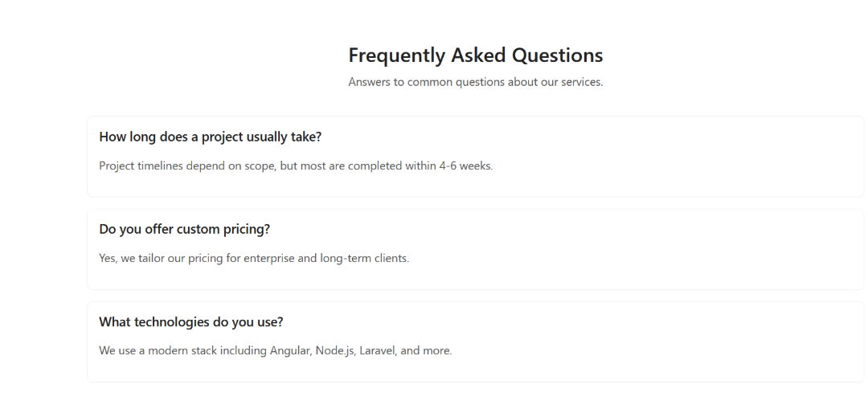The height and width of the screenshot is (417, 868).
Task: Expand "How long does a project usually take?"
Action: 211,137
